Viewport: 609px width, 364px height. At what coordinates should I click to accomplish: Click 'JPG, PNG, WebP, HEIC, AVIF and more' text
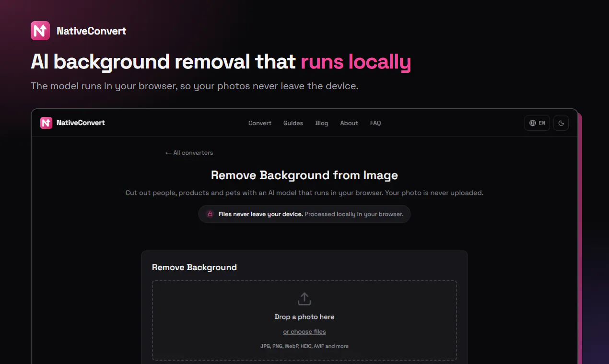click(304, 346)
